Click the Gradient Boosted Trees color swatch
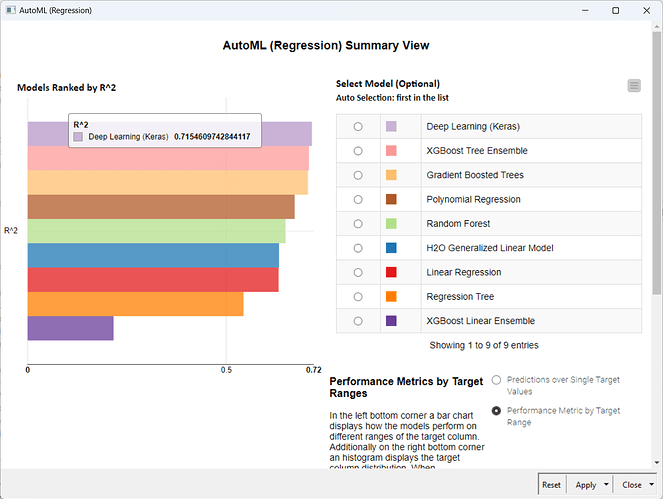The height and width of the screenshot is (499, 663). click(391, 175)
